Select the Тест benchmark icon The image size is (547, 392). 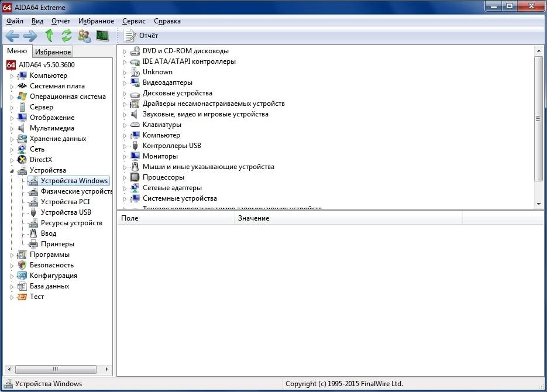22,297
